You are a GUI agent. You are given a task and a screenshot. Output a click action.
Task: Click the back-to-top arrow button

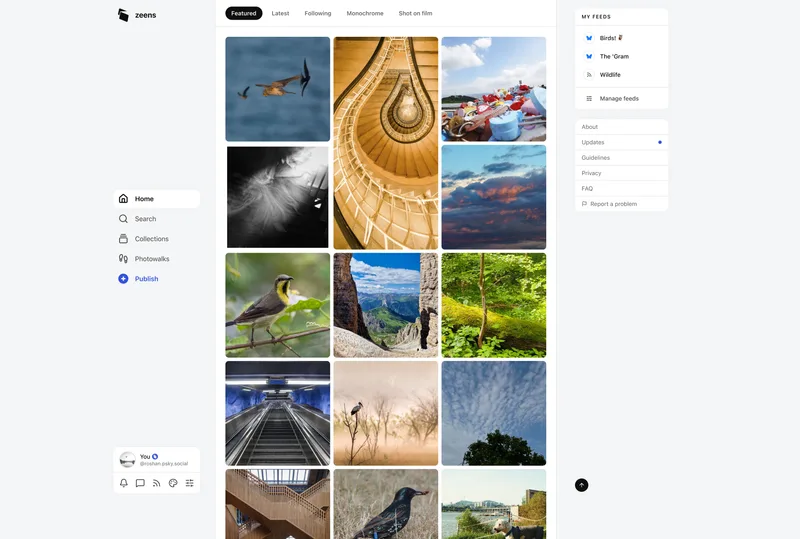[x=582, y=485]
